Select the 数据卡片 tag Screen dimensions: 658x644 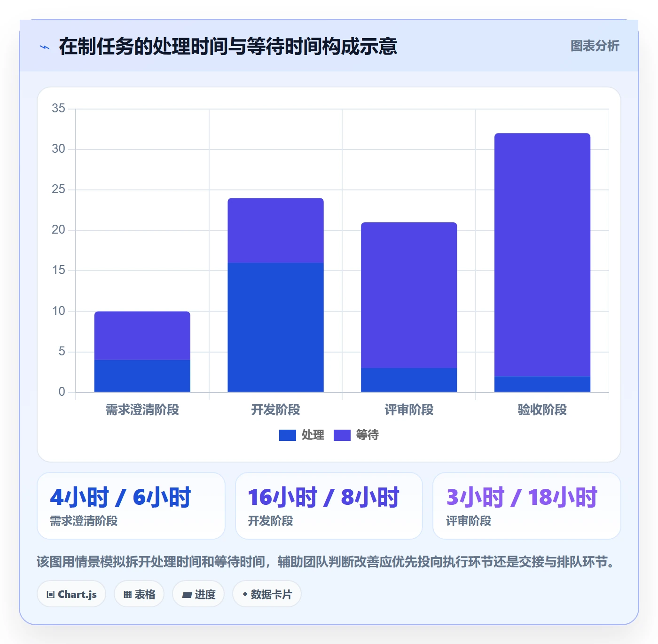pyautogui.click(x=267, y=594)
